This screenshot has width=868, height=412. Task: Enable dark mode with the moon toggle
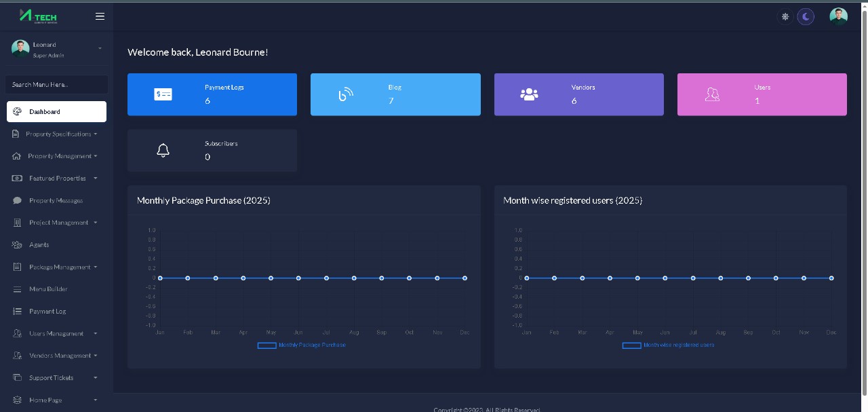tap(806, 16)
